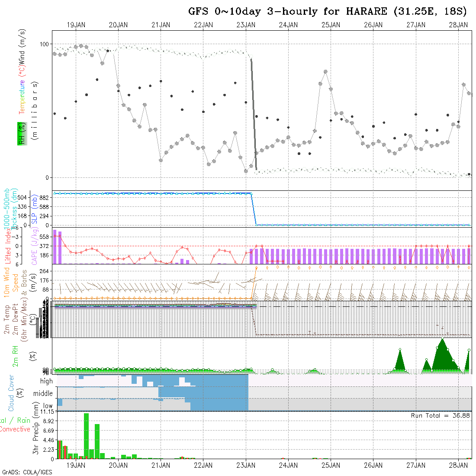The height and width of the screenshot is (476, 476).
Task: Click the "low" cloud cover level label
Action: tap(48, 406)
